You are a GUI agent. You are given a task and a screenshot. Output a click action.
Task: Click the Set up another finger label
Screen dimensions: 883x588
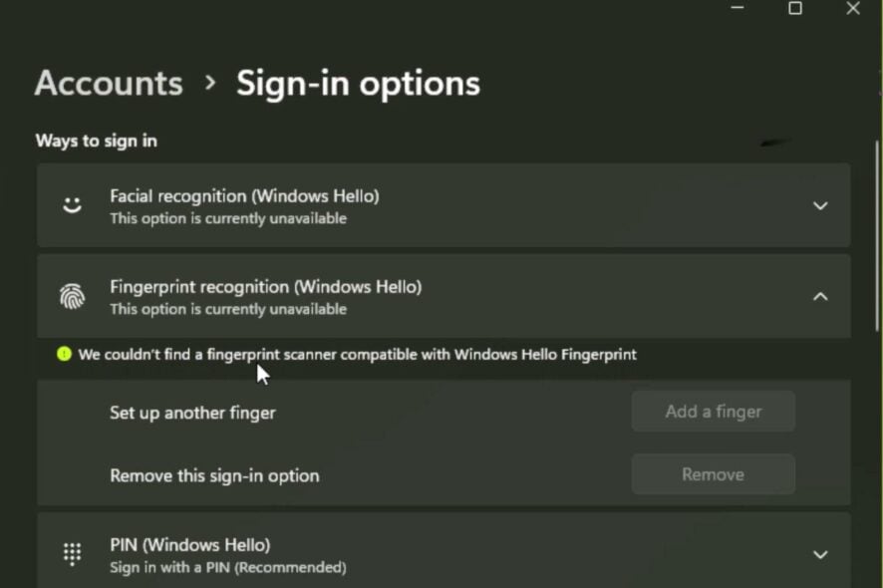[x=192, y=412]
